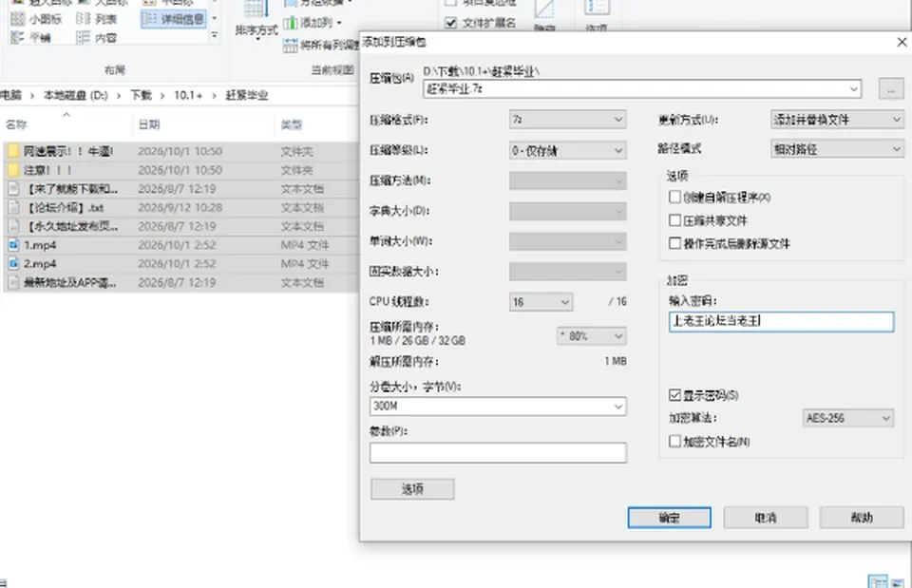Click the 帮助 button
This screenshot has height=588, width=912.
(x=862, y=518)
